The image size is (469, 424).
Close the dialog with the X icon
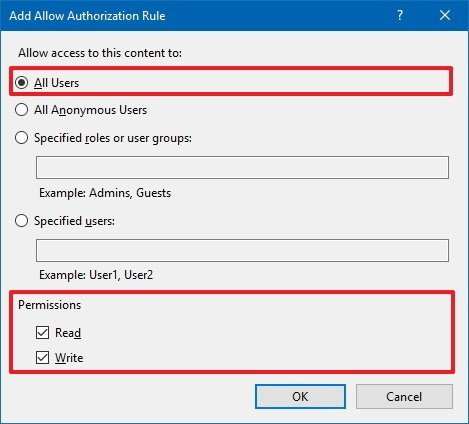coord(445,15)
